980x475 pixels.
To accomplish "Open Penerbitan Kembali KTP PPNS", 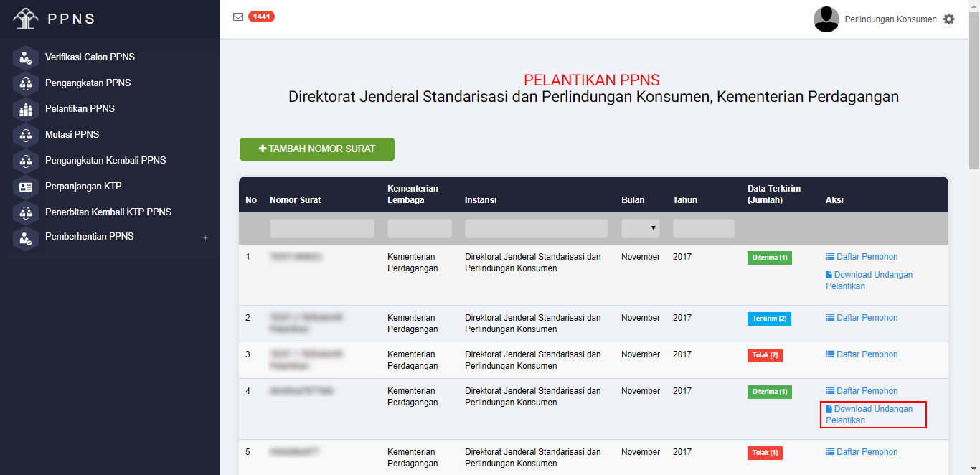I will 108,212.
